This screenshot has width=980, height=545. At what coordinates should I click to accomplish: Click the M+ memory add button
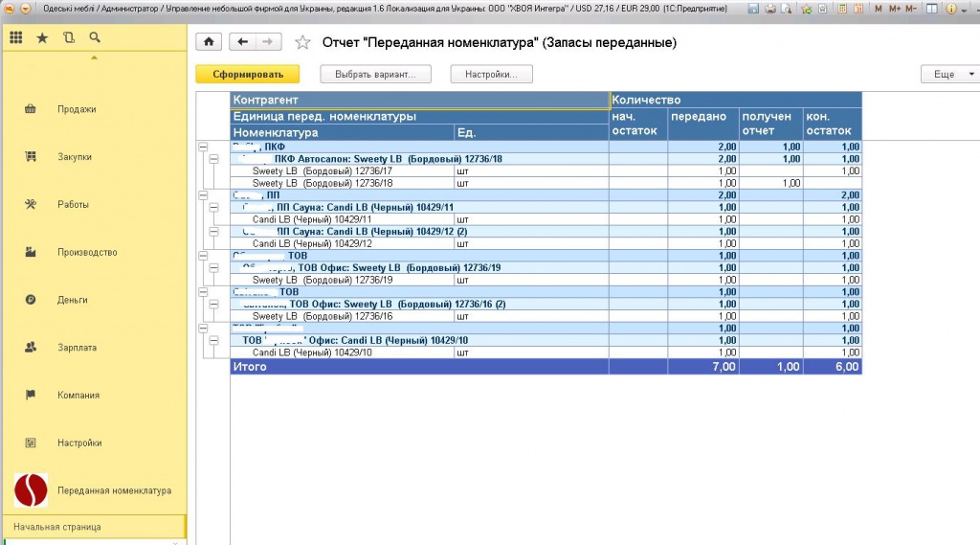click(895, 9)
